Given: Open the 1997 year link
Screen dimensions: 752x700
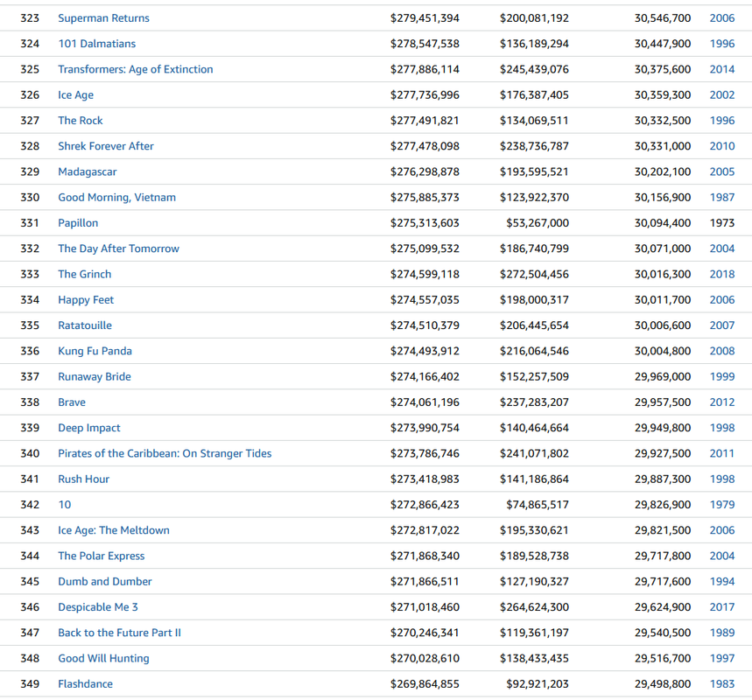Looking at the screenshot, I should click(721, 658).
